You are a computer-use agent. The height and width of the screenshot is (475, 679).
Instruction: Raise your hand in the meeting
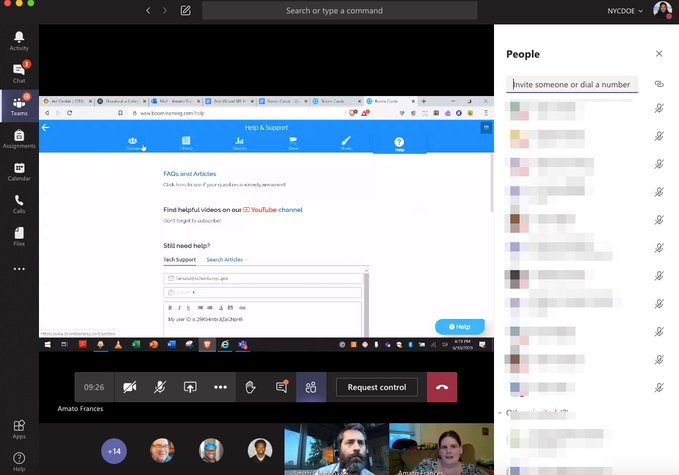tap(250, 387)
